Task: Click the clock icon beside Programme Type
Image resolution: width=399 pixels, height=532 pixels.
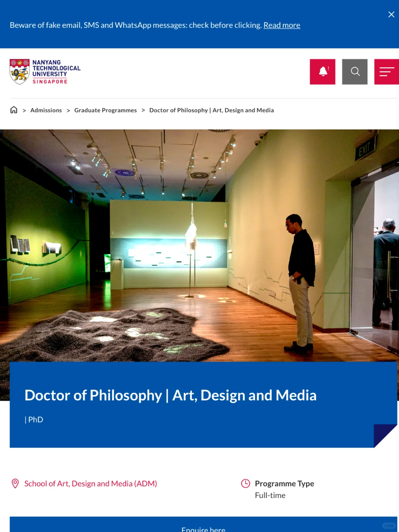Action: (x=246, y=483)
